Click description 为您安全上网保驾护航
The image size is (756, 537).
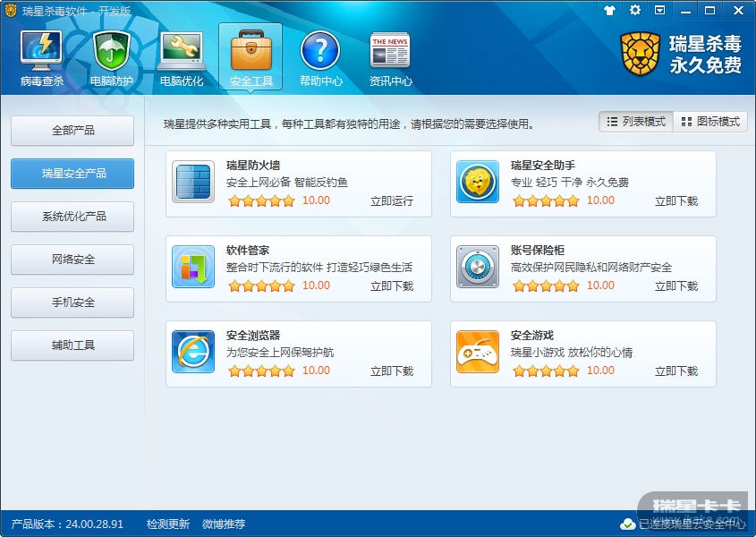click(280, 353)
